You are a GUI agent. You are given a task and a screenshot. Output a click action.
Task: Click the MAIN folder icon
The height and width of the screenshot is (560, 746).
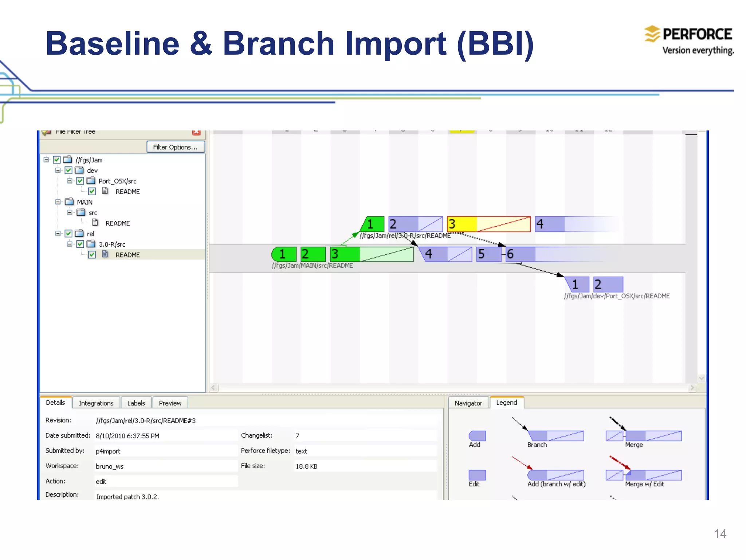[69, 202]
